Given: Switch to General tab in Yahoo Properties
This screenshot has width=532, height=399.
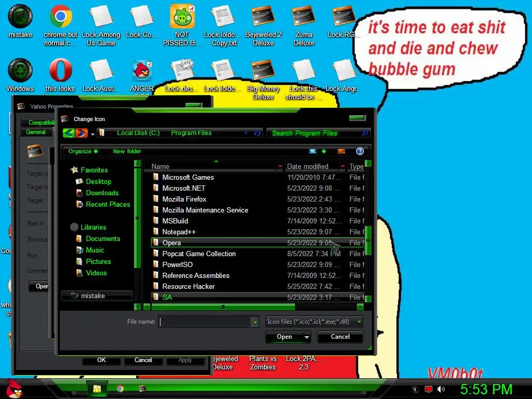Looking at the screenshot, I should tap(36, 132).
